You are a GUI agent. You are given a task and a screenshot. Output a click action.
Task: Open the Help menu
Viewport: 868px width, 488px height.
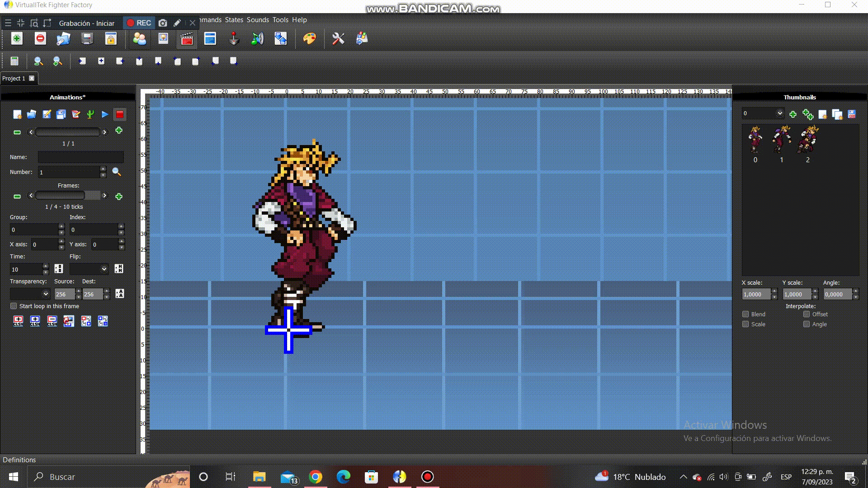point(299,20)
